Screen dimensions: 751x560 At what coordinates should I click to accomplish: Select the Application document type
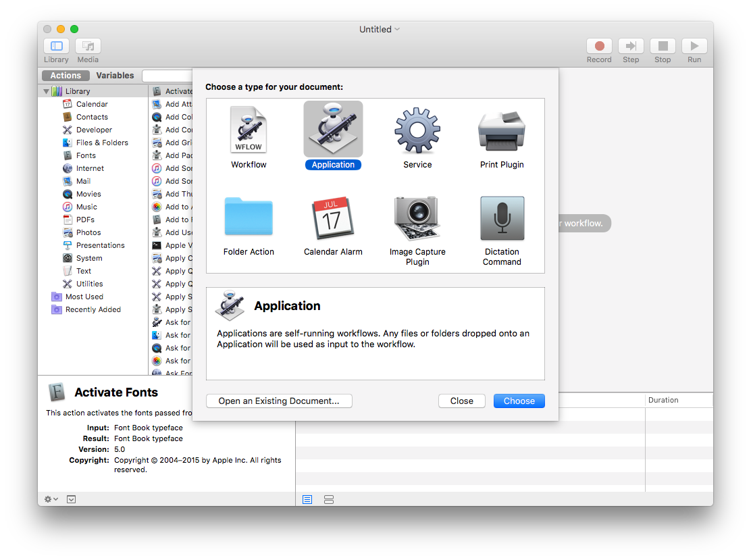click(x=333, y=136)
